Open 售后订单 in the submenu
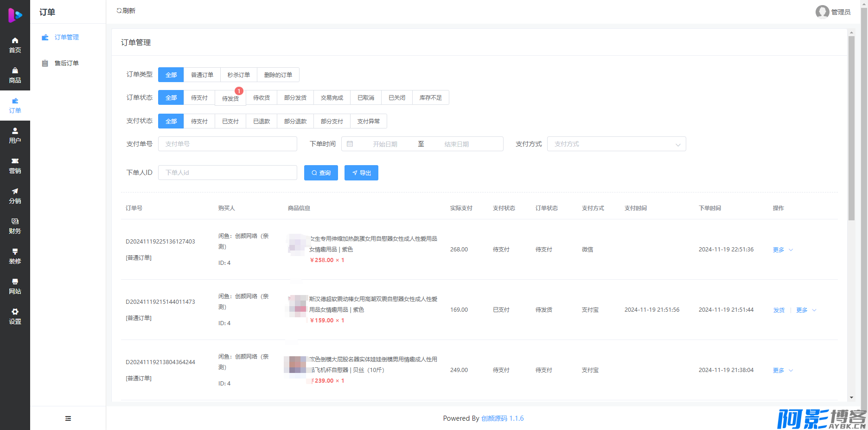This screenshot has width=868, height=430. click(x=66, y=63)
